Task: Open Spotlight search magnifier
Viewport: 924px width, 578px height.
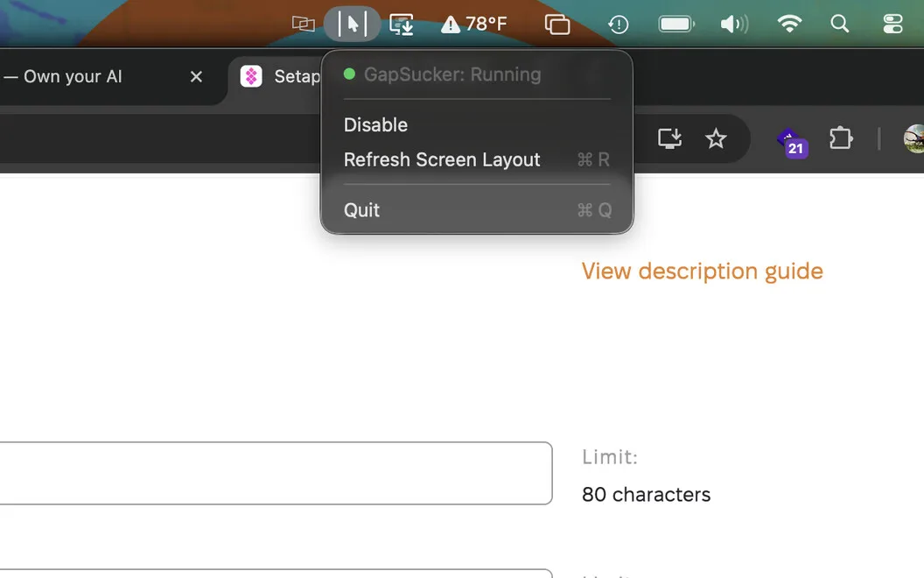Action: coord(840,24)
